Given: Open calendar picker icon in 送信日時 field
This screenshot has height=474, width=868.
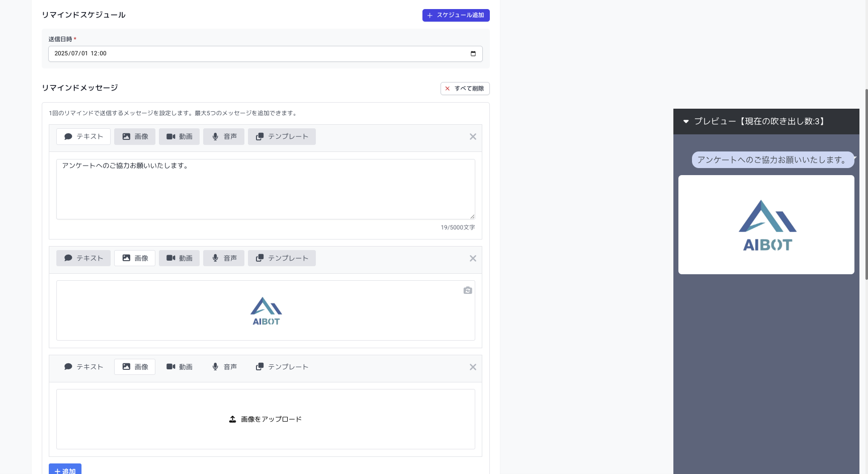Looking at the screenshot, I should pyautogui.click(x=473, y=54).
